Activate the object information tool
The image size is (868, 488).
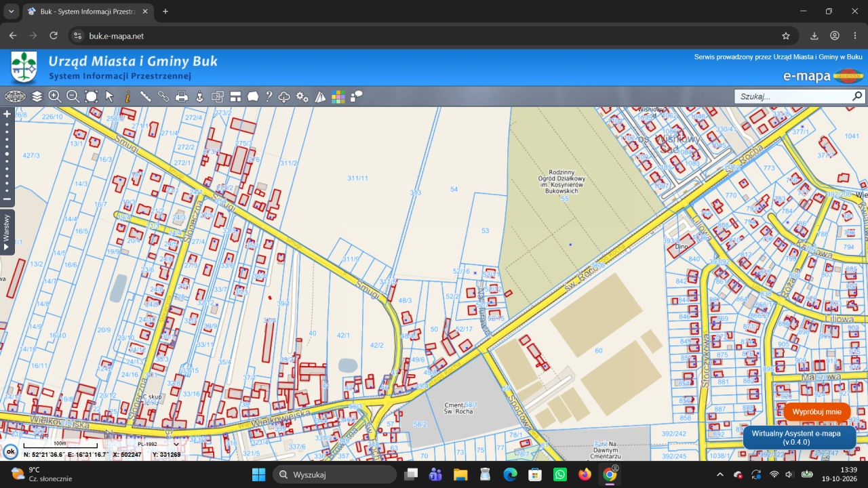127,96
